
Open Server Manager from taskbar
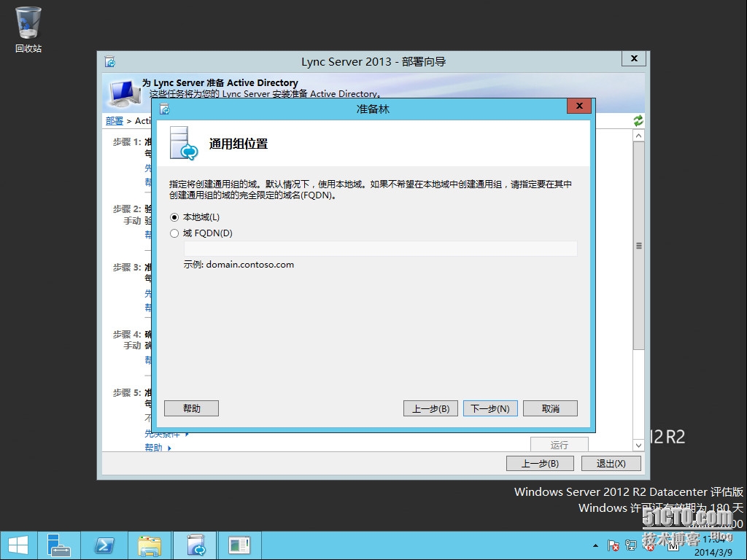[58, 545]
